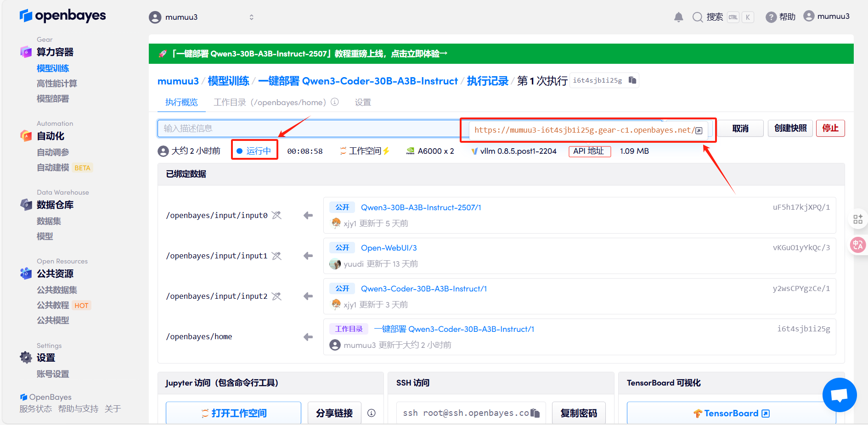Open 算力容器 sidebar icon

click(x=26, y=52)
